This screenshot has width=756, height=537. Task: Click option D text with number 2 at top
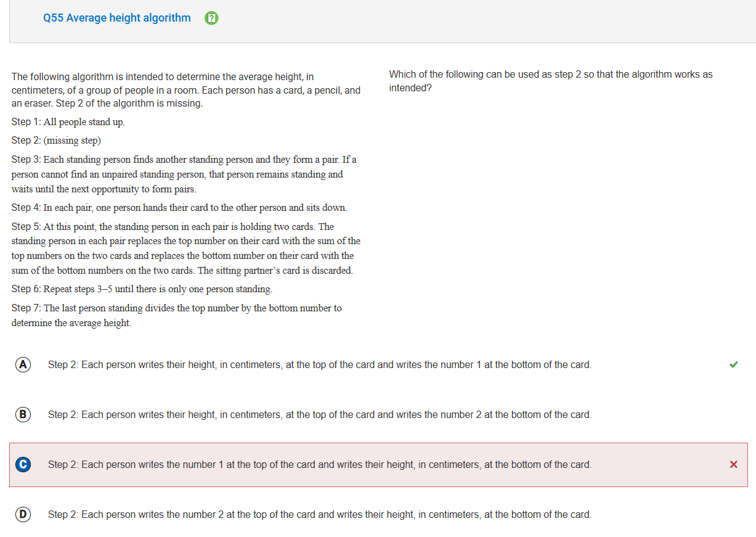319,514
